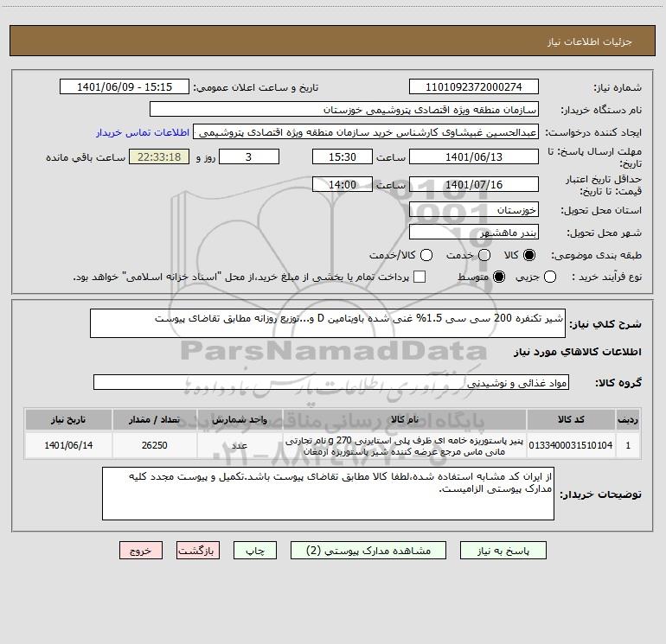Click the response deadline date 1401/06/13

coord(474,156)
